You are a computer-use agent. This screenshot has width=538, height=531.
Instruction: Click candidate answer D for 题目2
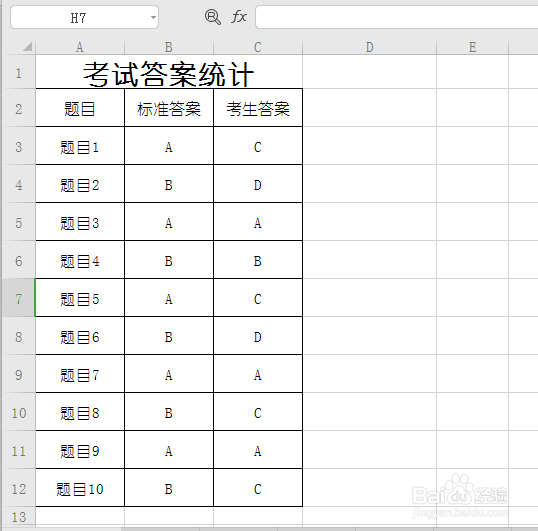click(258, 185)
